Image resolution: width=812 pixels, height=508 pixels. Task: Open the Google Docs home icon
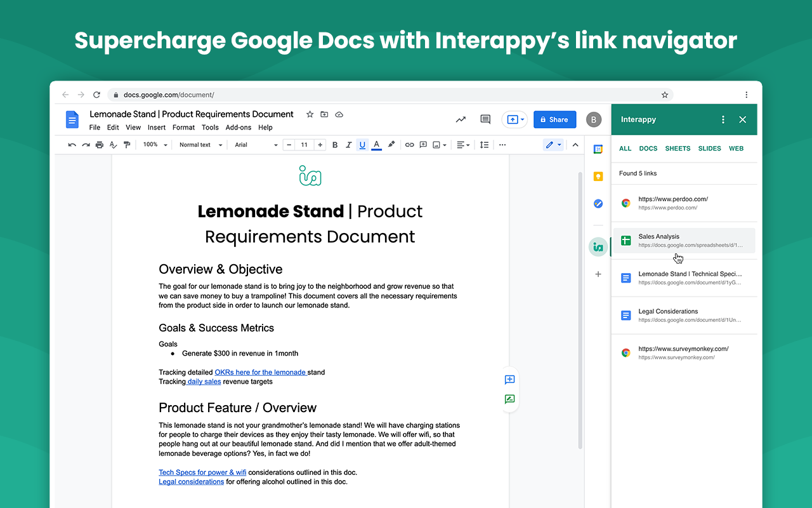pos(72,119)
